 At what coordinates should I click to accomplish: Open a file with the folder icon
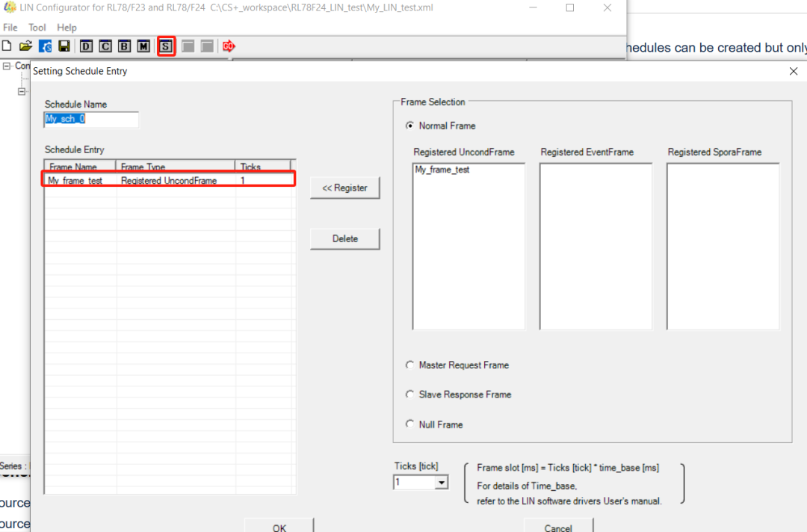click(x=25, y=46)
